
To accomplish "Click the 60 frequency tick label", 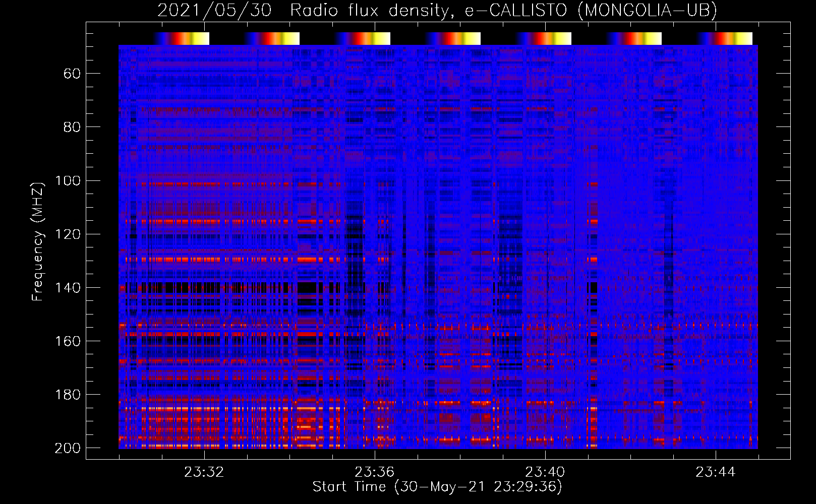I will [x=72, y=74].
